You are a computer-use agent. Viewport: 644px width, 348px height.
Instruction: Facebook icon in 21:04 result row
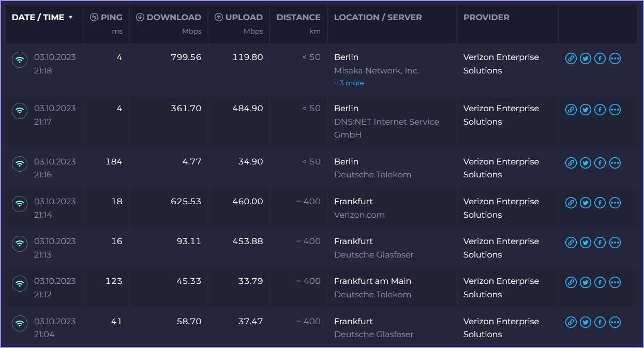pos(600,323)
